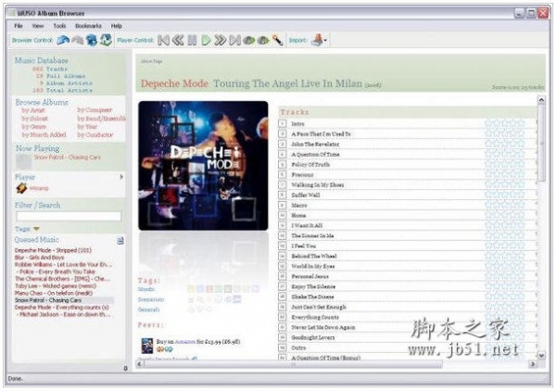The width and height of the screenshot is (556, 392).
Task: Click the wrench icon in Player Control
Action: tap(278, 40)
